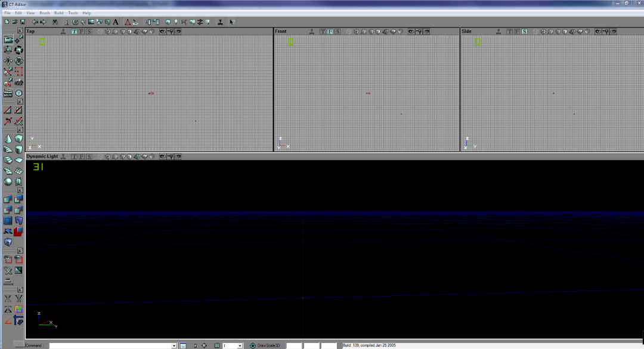Open the binoculars search tool
This screenshot has height=349, width=644.
55,22
